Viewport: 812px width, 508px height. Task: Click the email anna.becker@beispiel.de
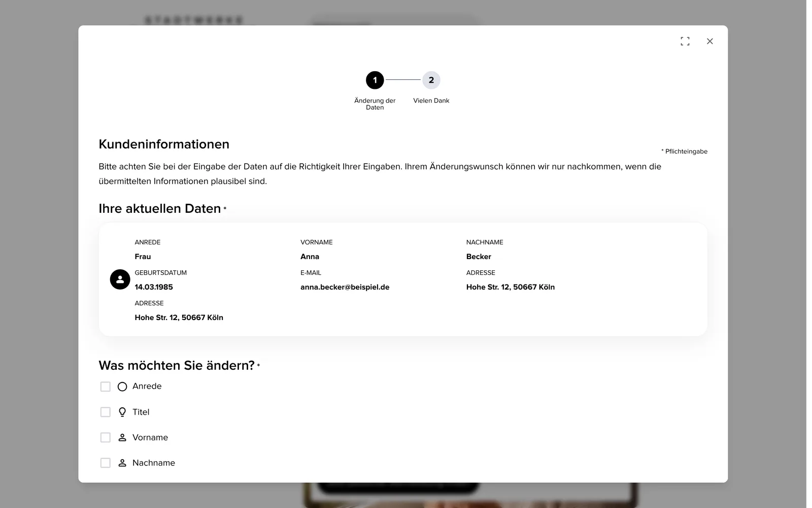click(345, 287)
